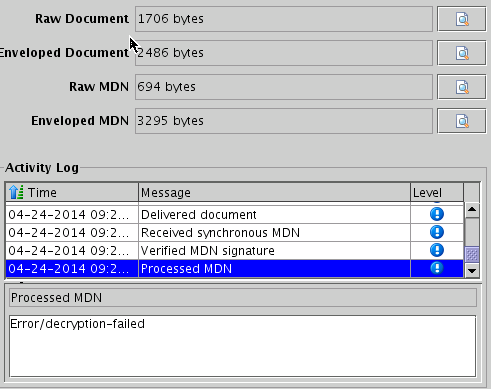
Task: Click info level icon for Delivered document
Action: pos(437,214)
